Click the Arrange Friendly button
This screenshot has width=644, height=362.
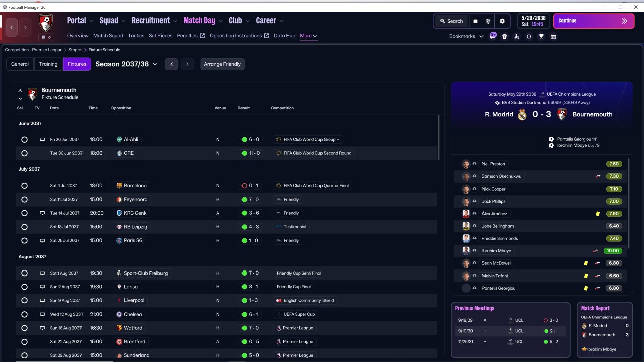pyautogui.click(x=222, y=64)
